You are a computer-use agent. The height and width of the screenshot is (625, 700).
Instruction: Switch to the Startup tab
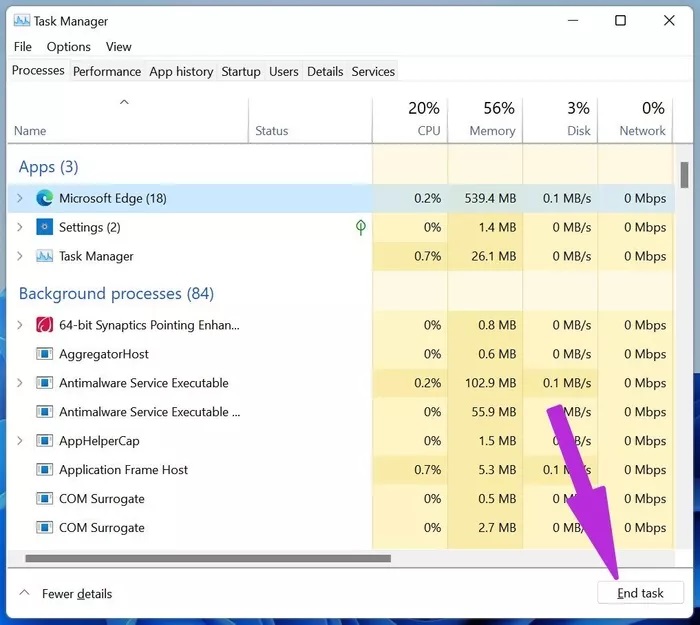click(240, 71)
